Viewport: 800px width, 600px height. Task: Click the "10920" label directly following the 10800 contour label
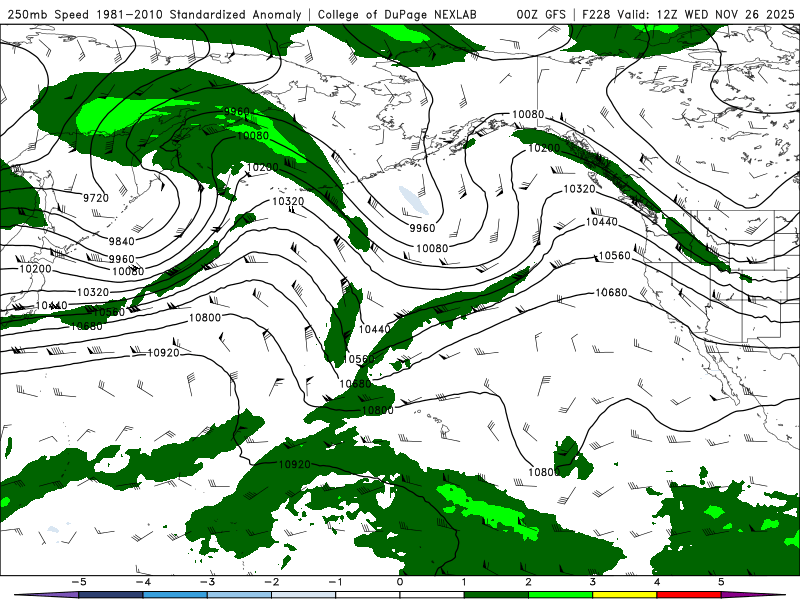coord(163,353)
